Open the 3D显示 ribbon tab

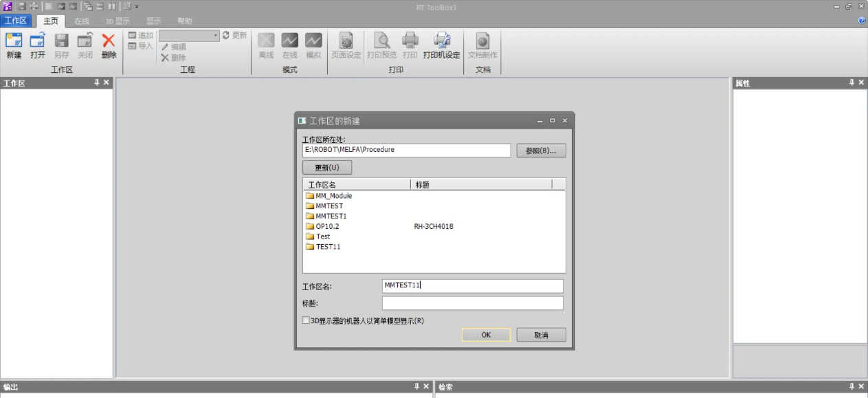118,21
